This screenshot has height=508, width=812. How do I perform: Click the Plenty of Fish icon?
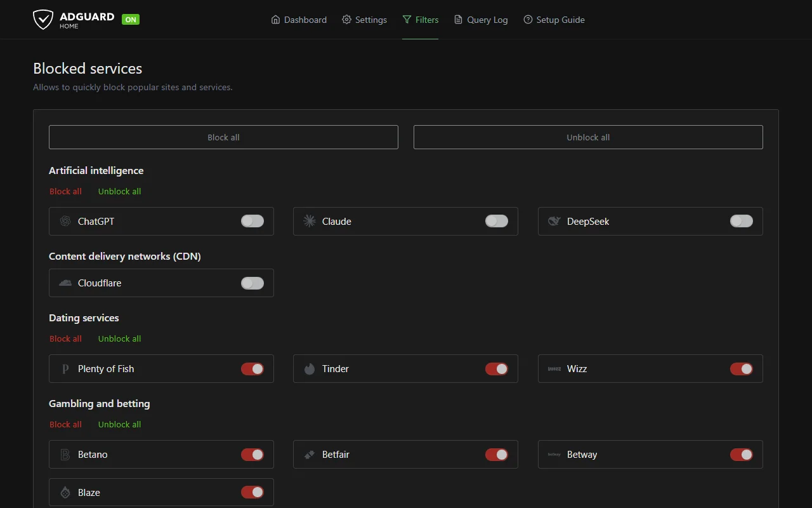click(64, 368)
